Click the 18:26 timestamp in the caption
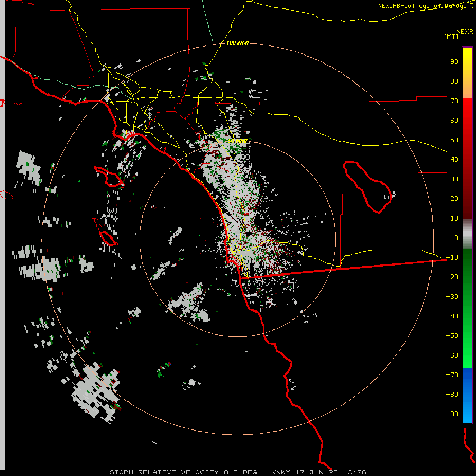Image resolution: width=476 pixels, height=476 pixels. coord(355,472)
